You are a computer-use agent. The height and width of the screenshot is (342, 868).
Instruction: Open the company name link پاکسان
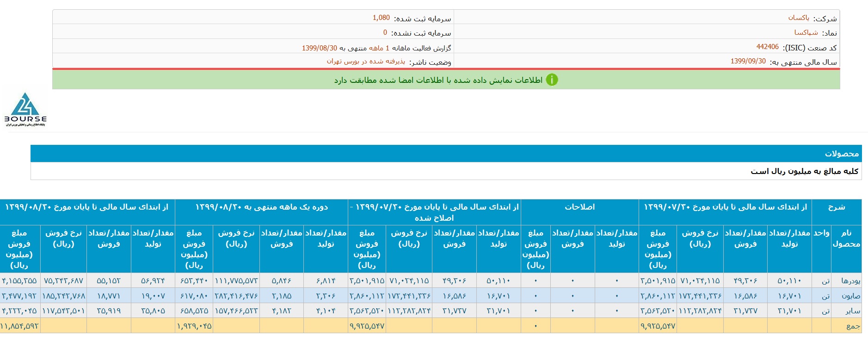(x=799, y=18)
